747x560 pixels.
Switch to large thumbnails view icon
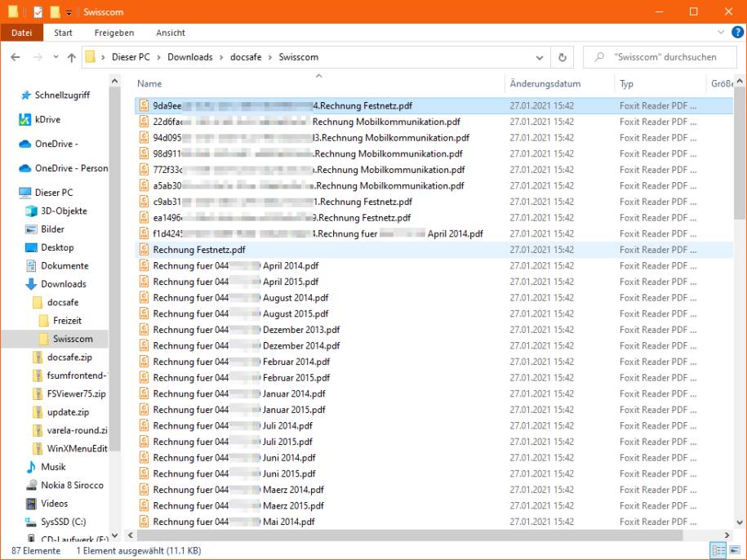[734, 550]
